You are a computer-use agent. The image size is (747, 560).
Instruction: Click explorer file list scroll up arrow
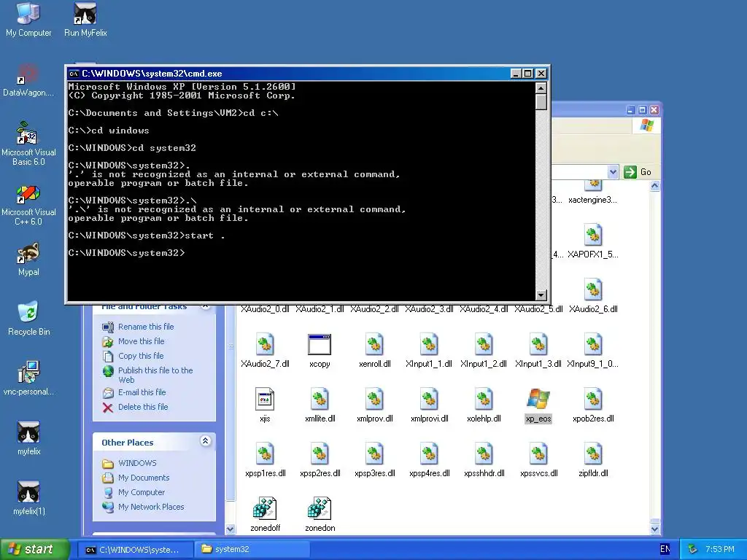coord(655,186)
